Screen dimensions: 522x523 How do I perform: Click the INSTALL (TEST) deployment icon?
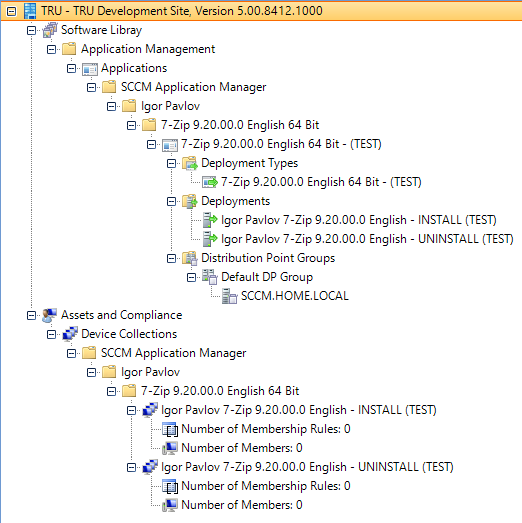coord(210,220)
